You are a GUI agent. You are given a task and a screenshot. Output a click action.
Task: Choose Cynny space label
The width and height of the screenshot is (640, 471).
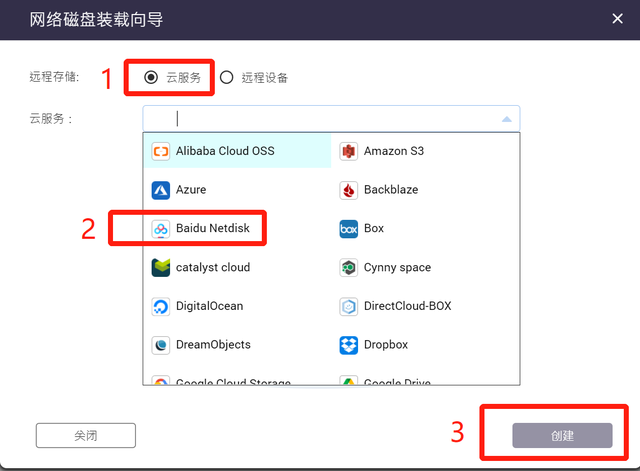click(x=398, y=267)
